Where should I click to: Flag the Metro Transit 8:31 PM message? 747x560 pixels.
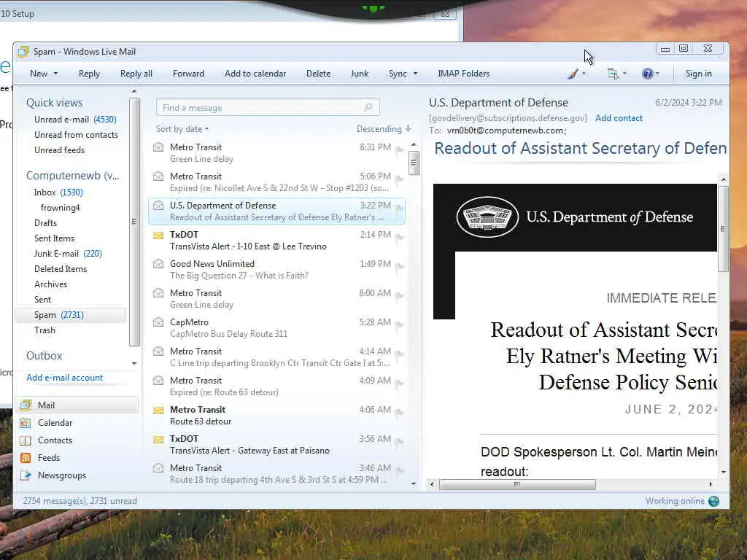pos(399,150)
